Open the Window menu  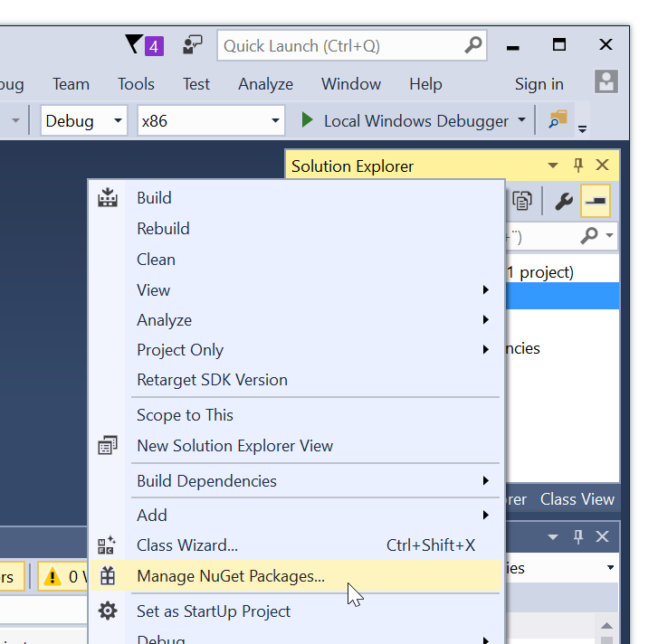(351, 84)
